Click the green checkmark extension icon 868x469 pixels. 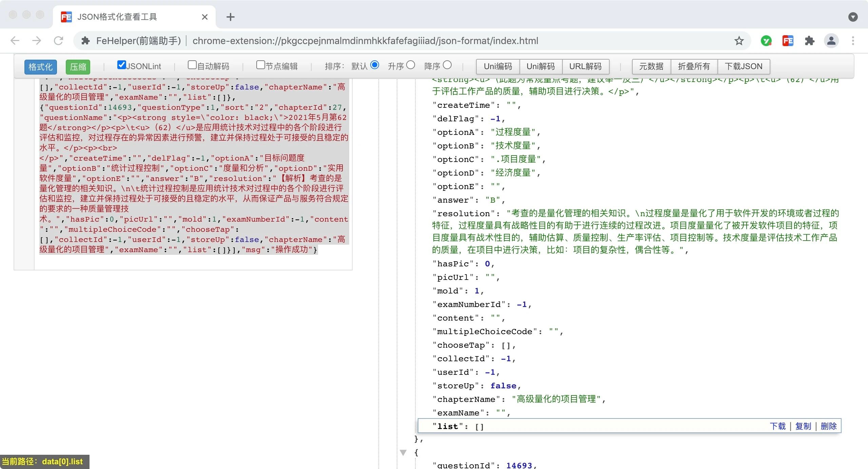click(x=766, y=41)
